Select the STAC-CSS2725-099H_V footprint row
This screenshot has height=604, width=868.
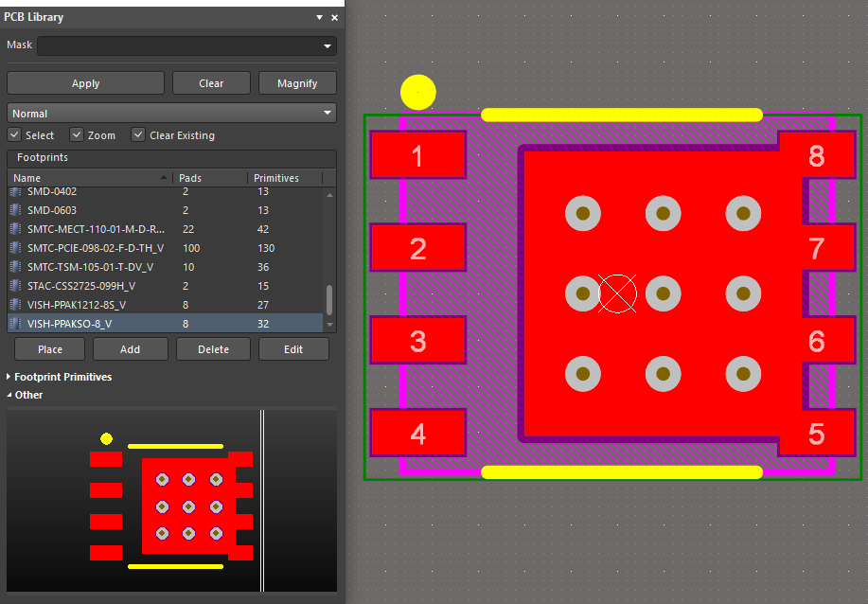pos(166,286)
